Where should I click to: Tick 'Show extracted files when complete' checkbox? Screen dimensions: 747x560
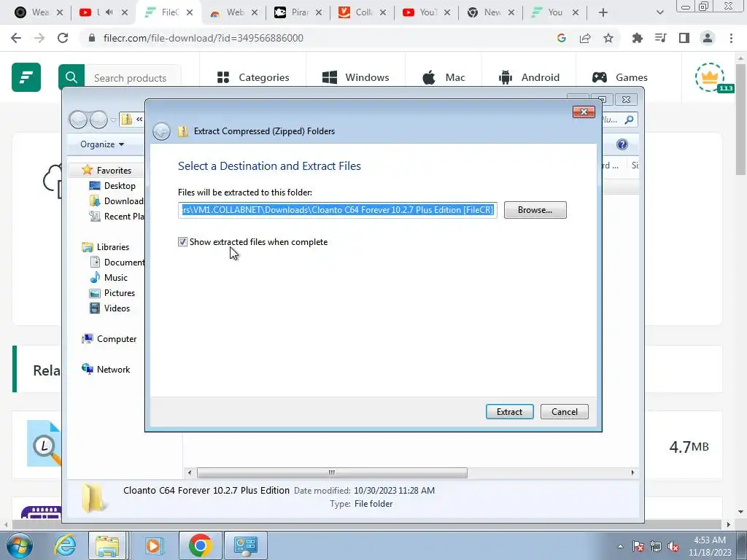pyautogui.click(x=182, y=242)
